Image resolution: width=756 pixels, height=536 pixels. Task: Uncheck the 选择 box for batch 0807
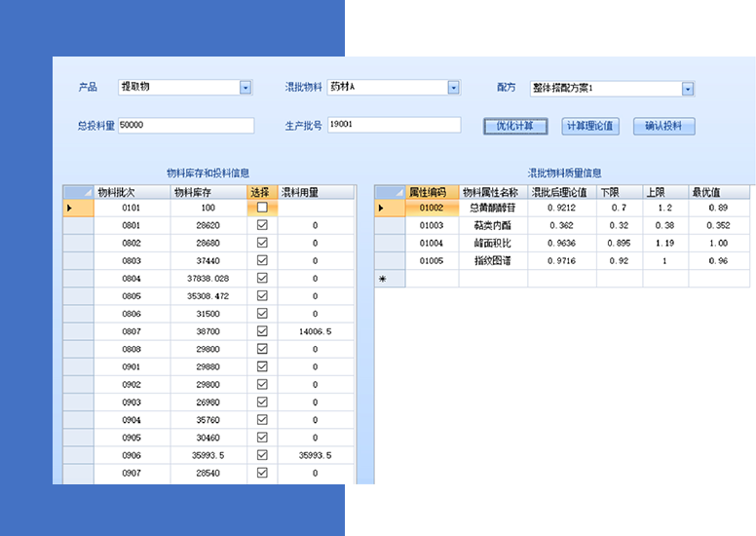261,331
